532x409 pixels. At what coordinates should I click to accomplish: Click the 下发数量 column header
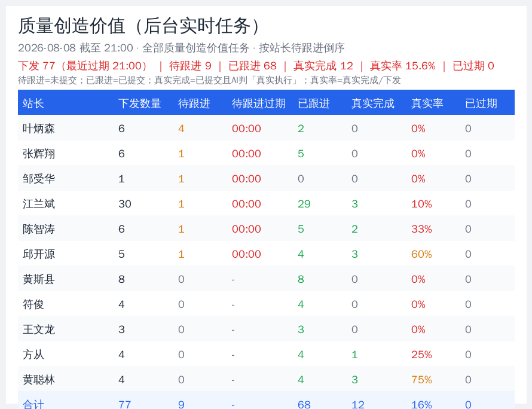(x=140, y=103)
